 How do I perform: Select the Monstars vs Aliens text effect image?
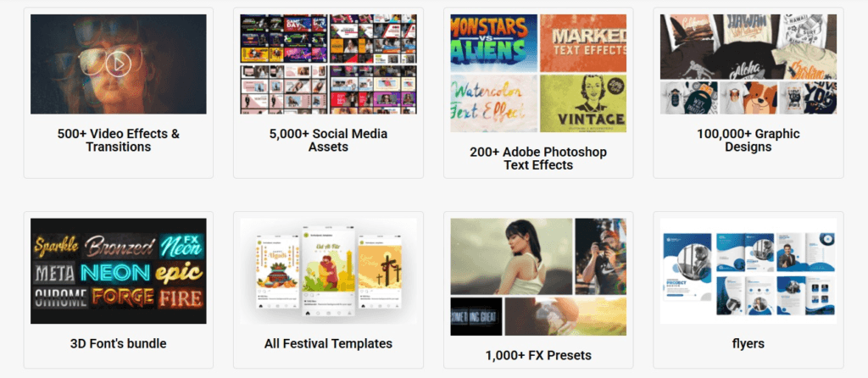click(493, 42)
